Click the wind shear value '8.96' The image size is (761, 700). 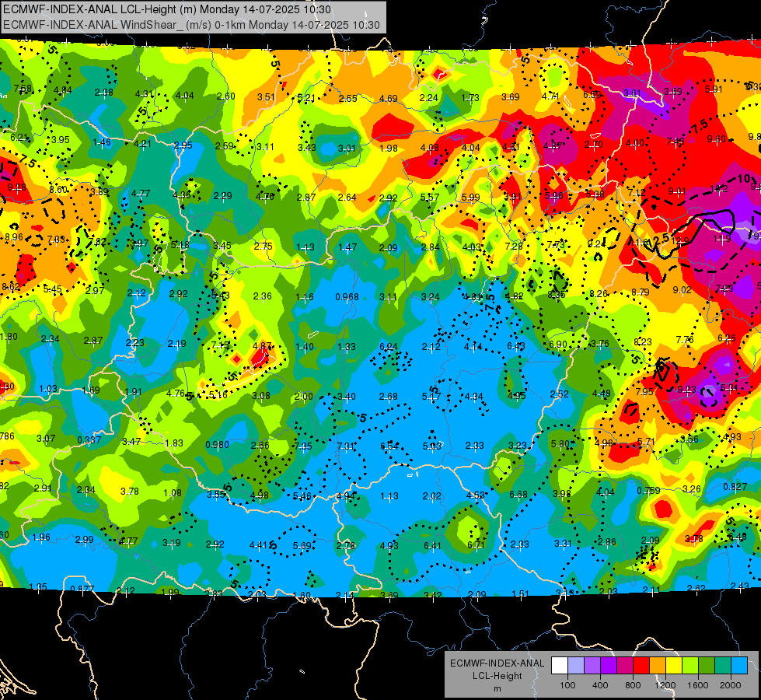[x=13, y=237]
